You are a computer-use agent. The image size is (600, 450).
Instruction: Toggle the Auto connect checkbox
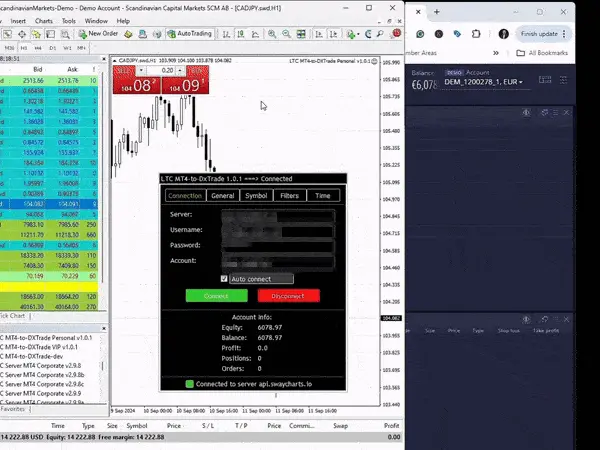[x=224, y=279]
